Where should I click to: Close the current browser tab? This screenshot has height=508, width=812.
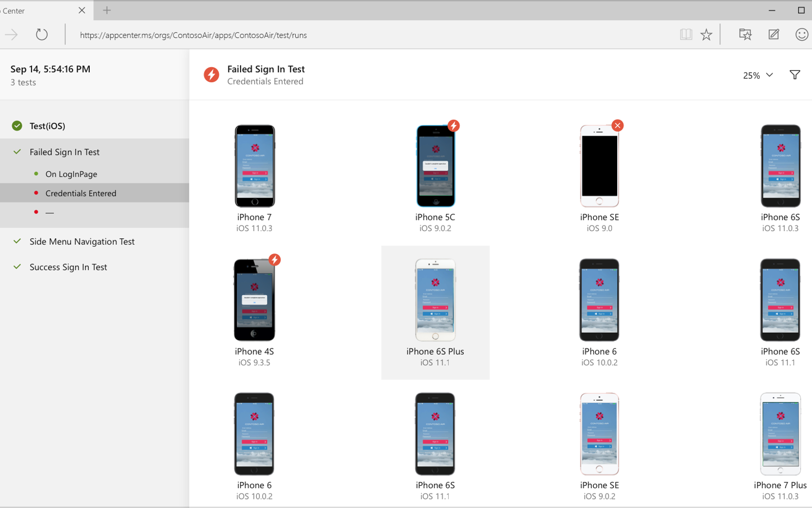[x=82, y=10]
